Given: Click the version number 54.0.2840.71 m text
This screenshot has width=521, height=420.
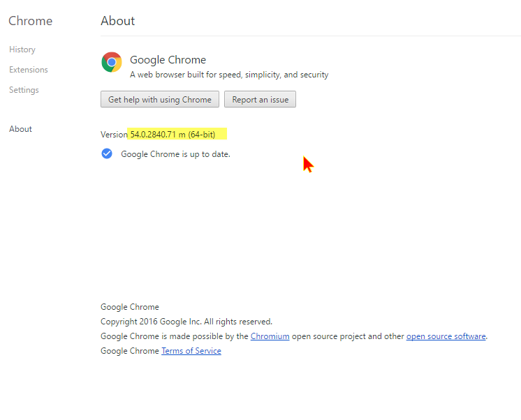Looking at the screenshot, I should (x=158, y=135).
